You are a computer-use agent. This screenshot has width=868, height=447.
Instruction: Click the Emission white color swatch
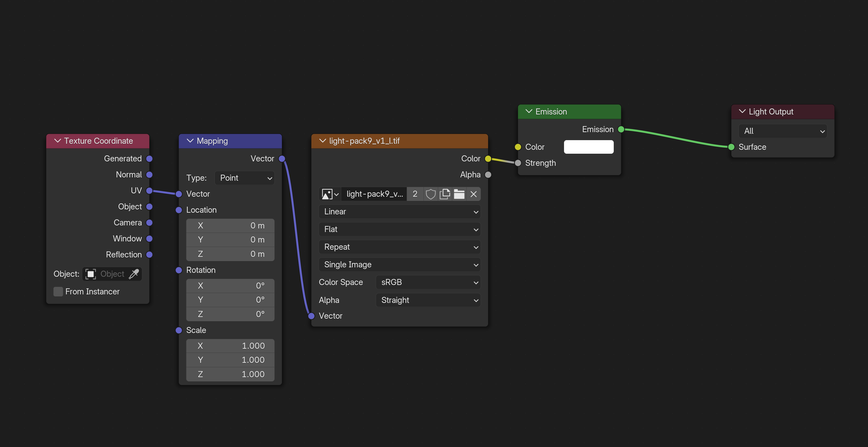click(x=589, y=147)
